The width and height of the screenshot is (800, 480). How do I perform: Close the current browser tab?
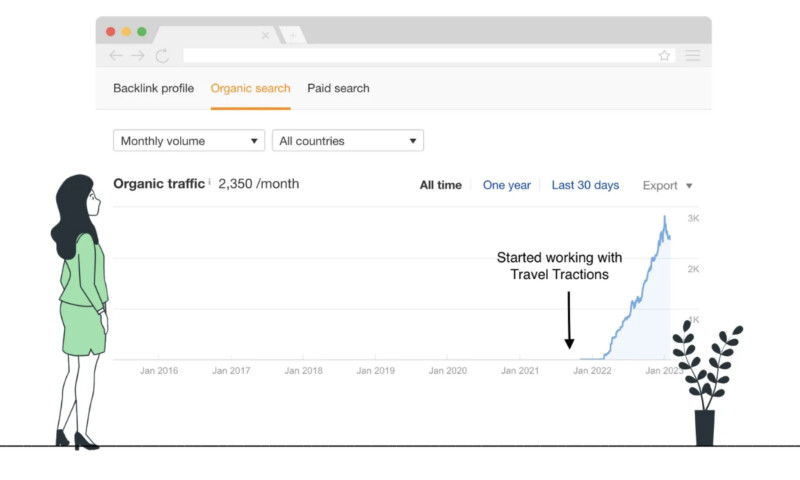tap(265, 35)
